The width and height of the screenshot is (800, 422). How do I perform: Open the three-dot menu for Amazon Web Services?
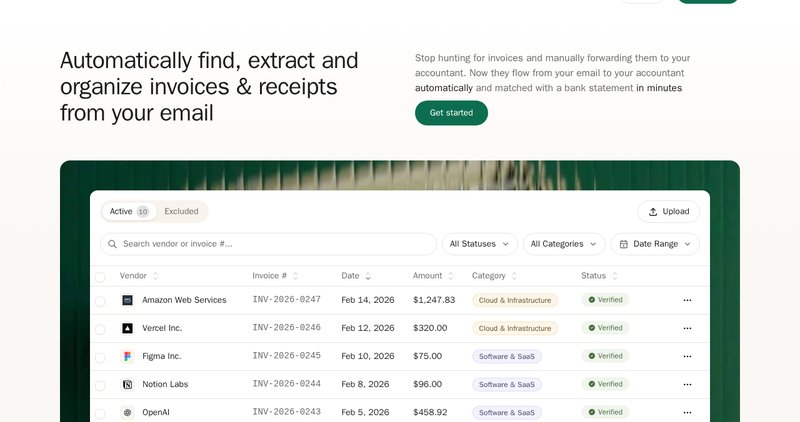[687, 300]
